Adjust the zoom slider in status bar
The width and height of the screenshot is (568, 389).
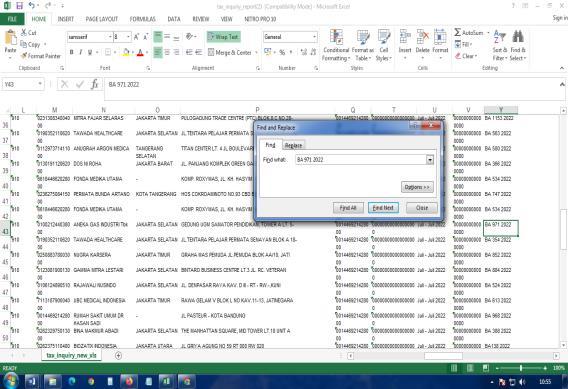(521, 368)
